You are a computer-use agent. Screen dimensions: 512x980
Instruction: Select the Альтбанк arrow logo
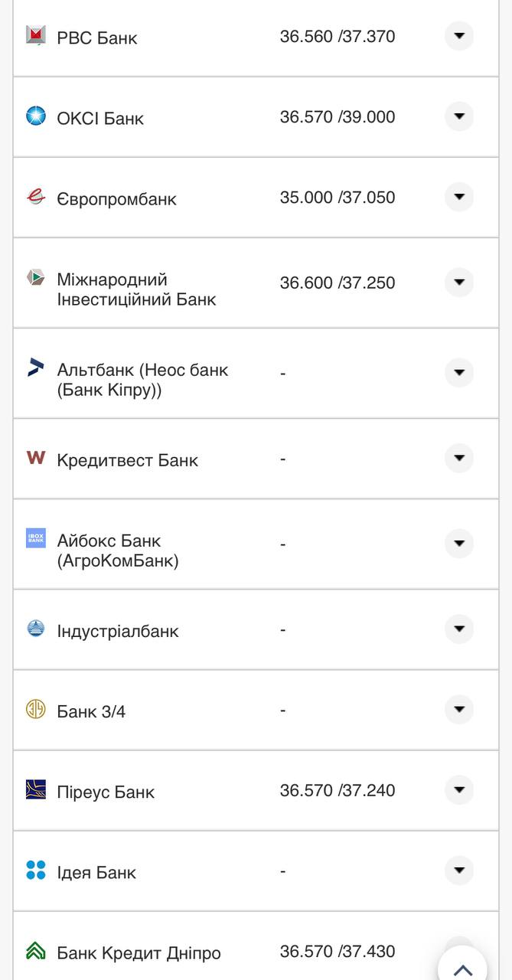coord(34,367)
